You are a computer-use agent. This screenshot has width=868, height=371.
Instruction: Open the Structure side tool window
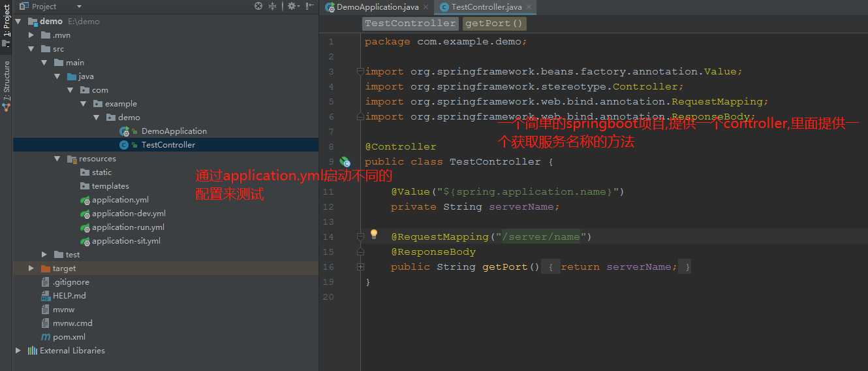pyautogui.click(x=6, y=85)
